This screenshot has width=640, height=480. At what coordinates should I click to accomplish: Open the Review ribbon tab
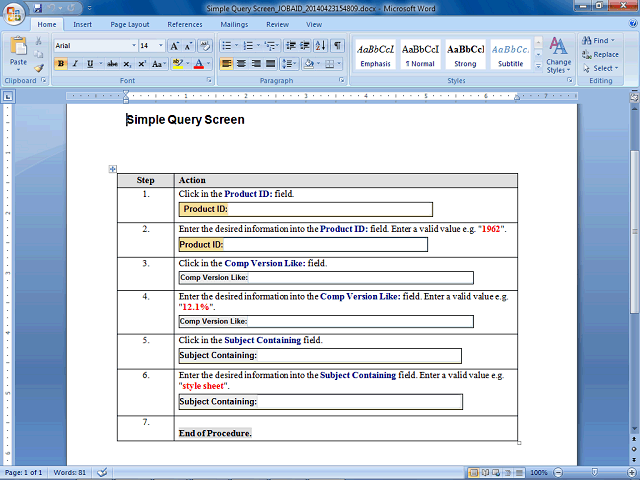[x=278, y=24]
